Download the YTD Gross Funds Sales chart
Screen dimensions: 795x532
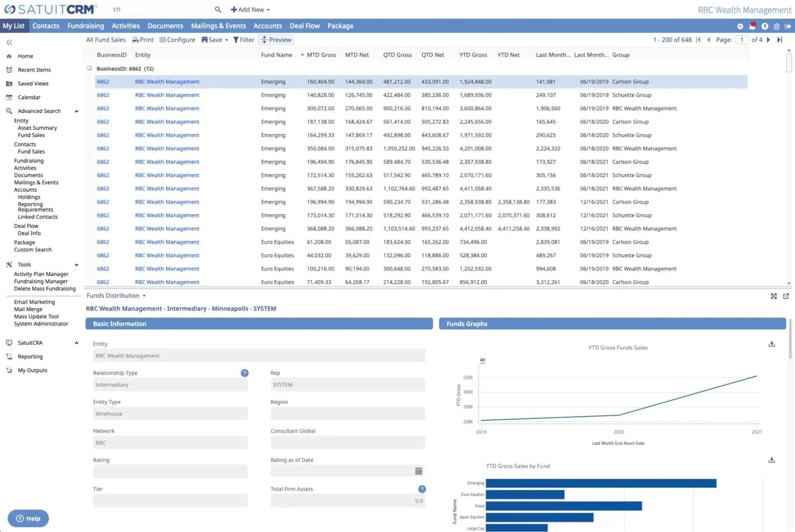[x=772, y=344]
